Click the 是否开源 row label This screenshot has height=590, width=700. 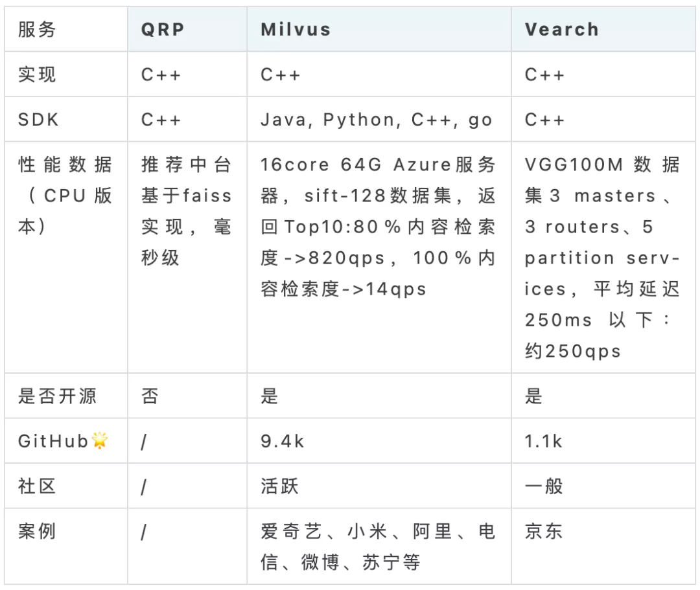coord(66,396)
